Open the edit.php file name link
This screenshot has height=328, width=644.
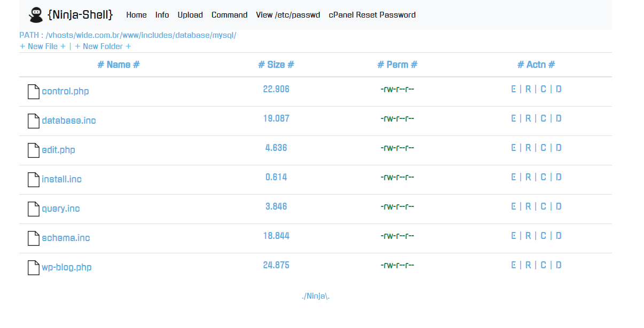(58, 150)
